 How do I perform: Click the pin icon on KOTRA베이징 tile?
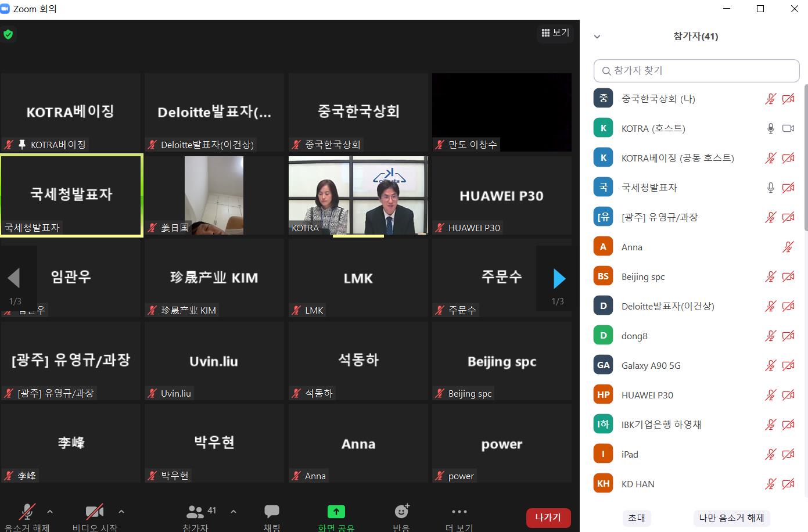click(x=22, y=145)
